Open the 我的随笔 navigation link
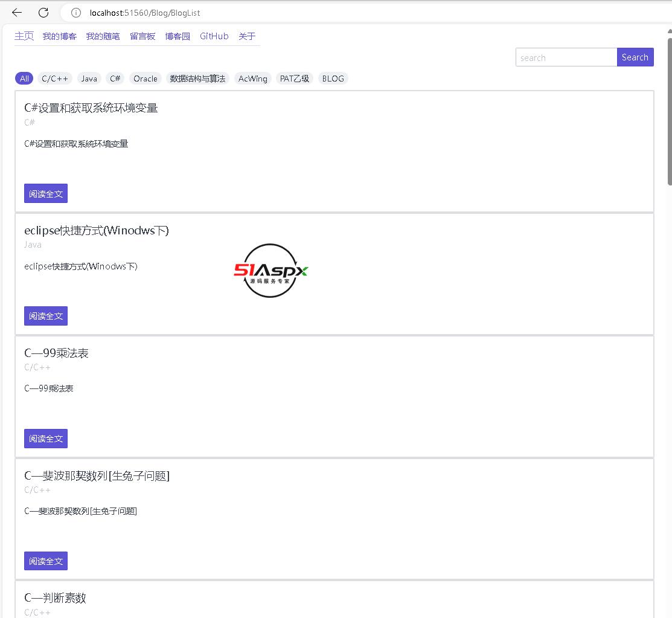672x618 pixels. pyautogui.click(x=103, y=36)
